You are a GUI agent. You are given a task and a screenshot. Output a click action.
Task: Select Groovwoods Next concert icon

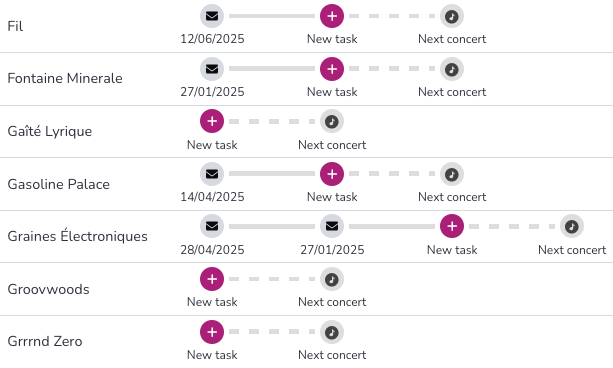[332, 279]
